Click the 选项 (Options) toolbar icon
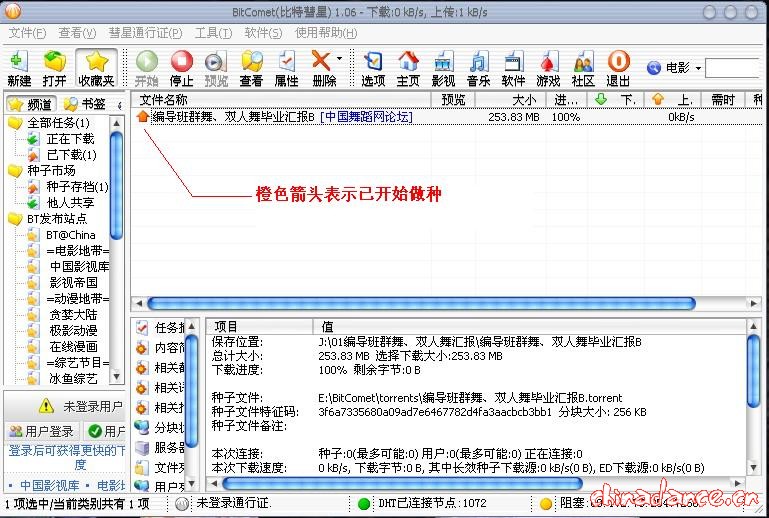769x518 pixels. tap(373, 68)
